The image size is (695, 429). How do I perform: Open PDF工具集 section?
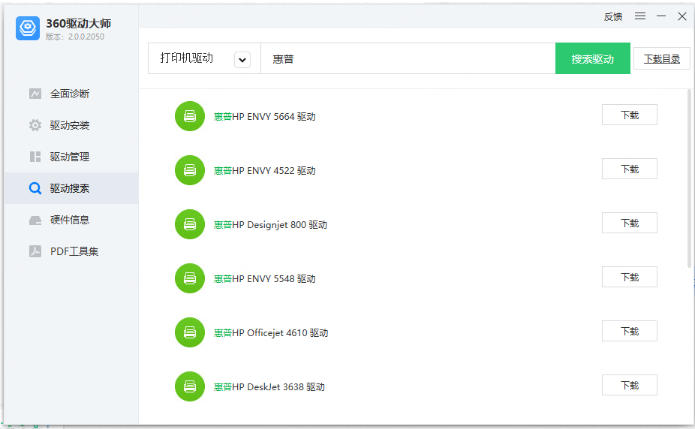71,251
